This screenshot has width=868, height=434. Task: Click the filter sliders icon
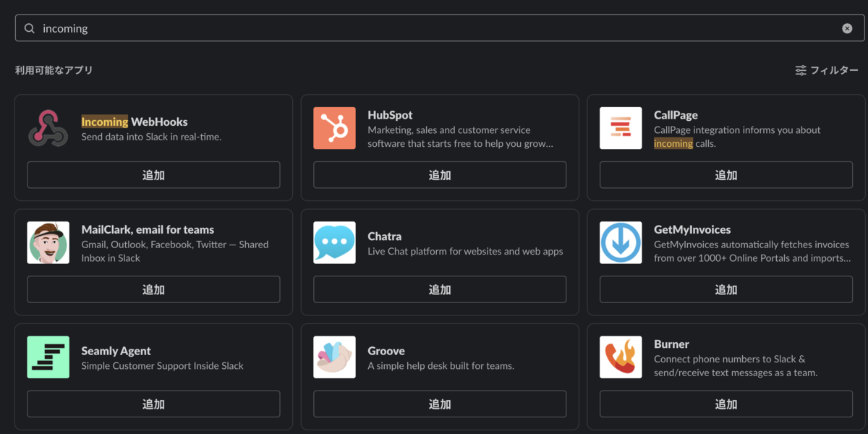coord(801,70)
